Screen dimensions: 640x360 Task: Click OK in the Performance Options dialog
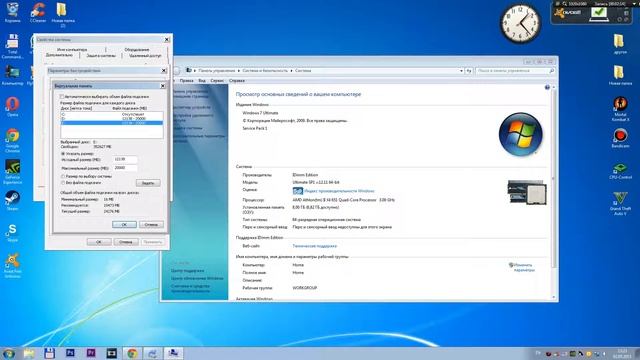pyautogui.click(x=99, y=242)
